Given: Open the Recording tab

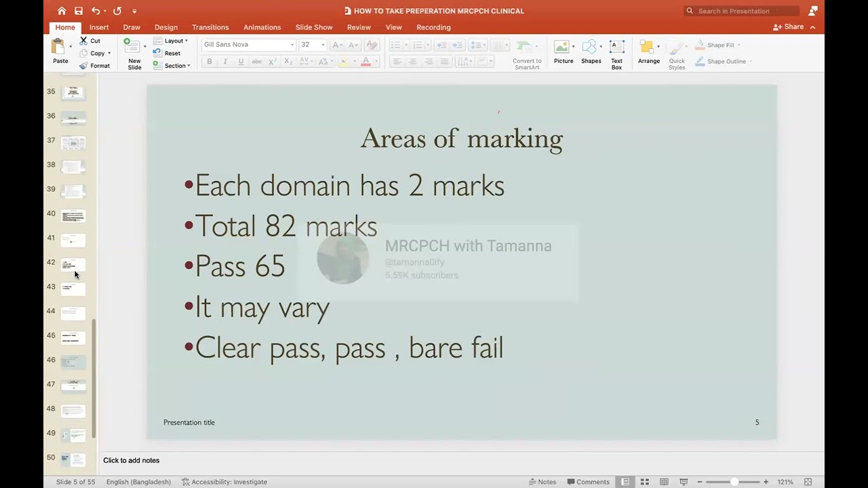Looking at the screenshot, I should [x=433, y=27].
